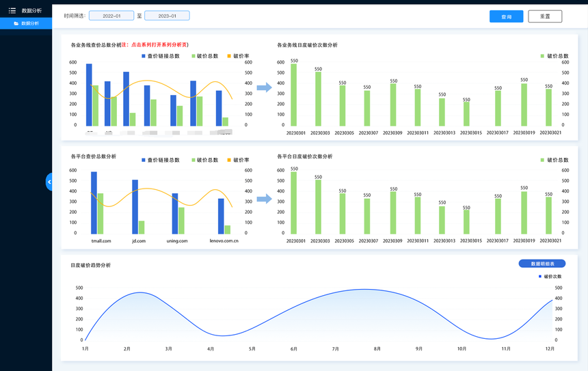This screenshot has width=588, height=371.
Task: Click the 12月 label on the trend chart
Action: coord(550,349)
